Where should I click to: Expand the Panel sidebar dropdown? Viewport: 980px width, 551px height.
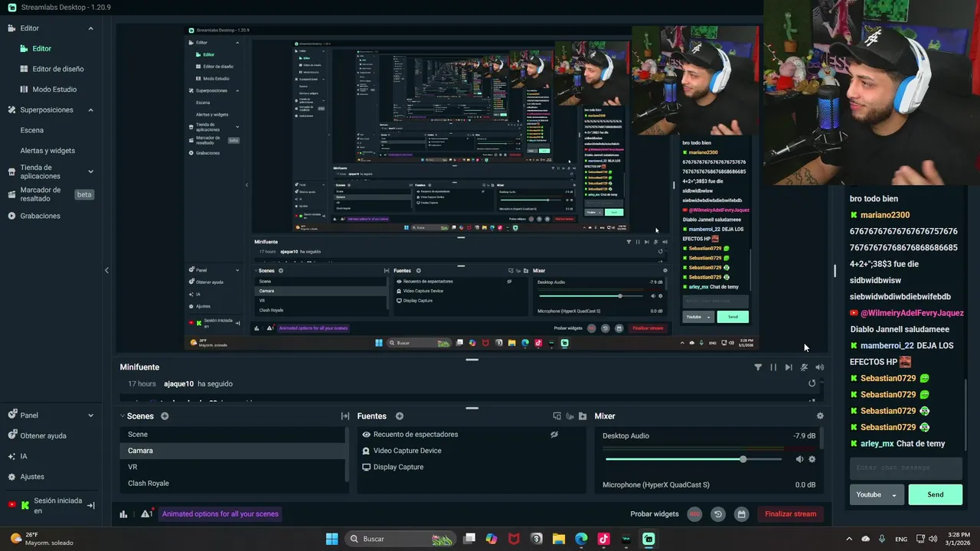[x=90, y=416]
